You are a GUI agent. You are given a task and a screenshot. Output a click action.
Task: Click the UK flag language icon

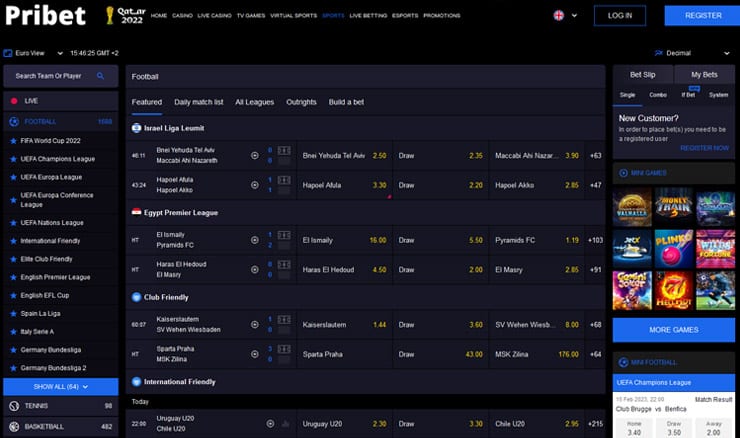point(559,16)
